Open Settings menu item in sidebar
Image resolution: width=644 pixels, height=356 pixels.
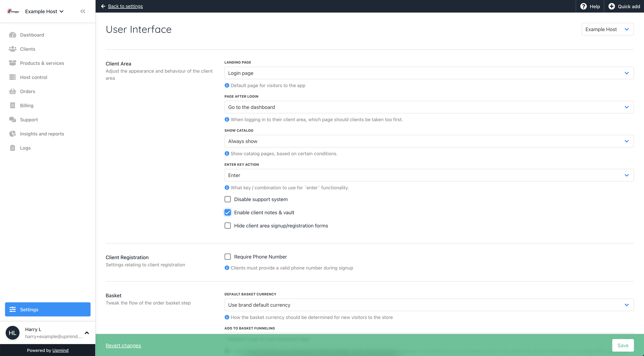coord(47,310)
